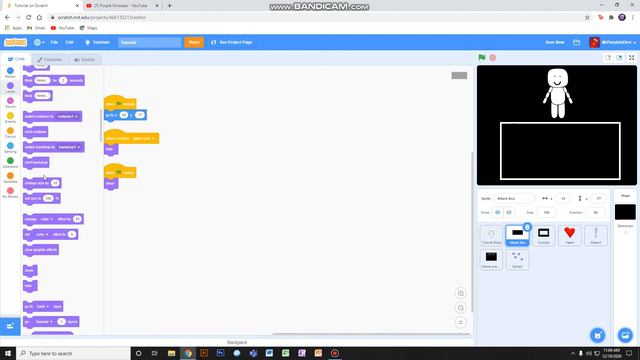This screenshot has height=360, width=640.
Task: Open the File menu
Action: (x=54, y=42)
